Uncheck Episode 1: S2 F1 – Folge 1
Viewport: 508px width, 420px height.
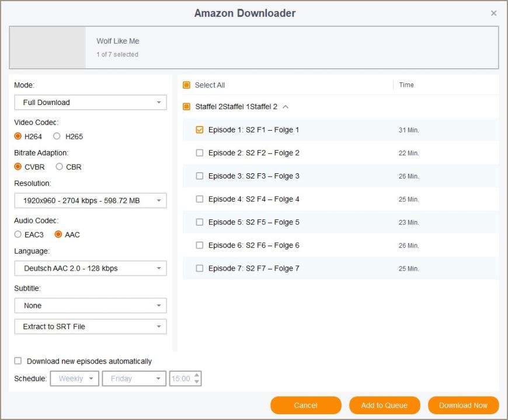coord(200,129)
